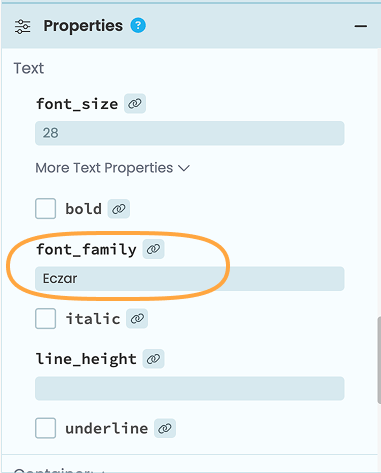This screenshot has width=381, height=473.
Task: Open the blue Properties help icon
Action: 138,26
